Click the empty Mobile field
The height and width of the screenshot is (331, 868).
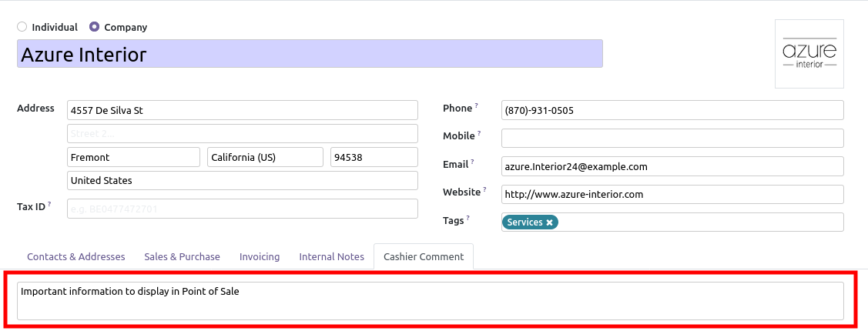click(672, 139)
